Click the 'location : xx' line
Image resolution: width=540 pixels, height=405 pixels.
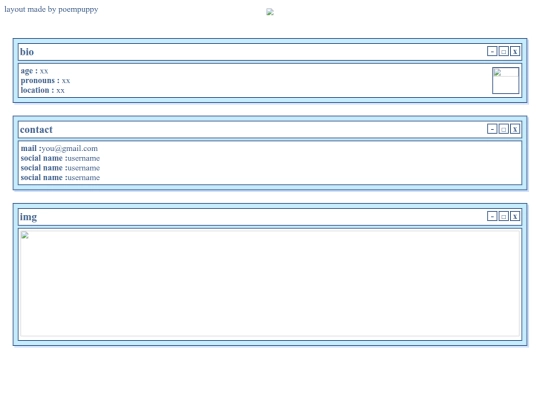[42, 90]
